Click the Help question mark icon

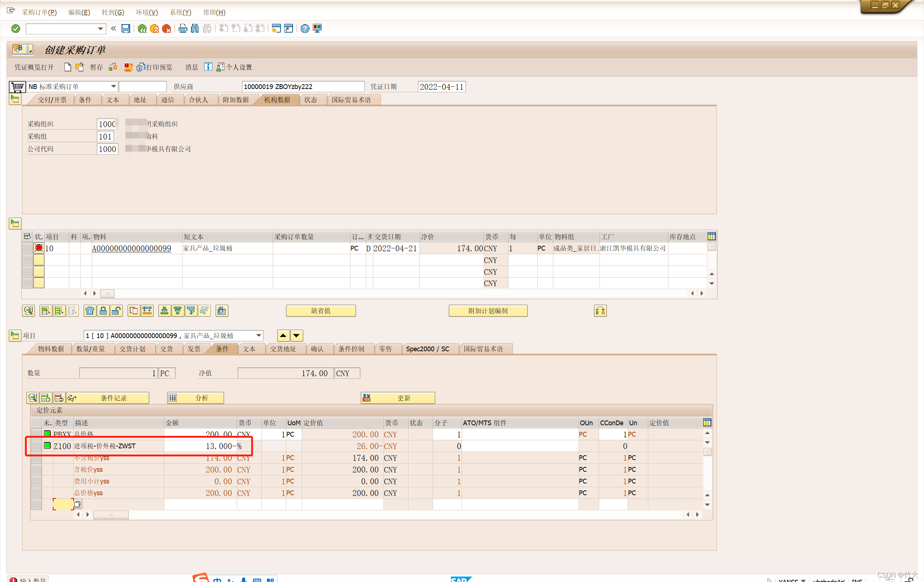(305, 29)
